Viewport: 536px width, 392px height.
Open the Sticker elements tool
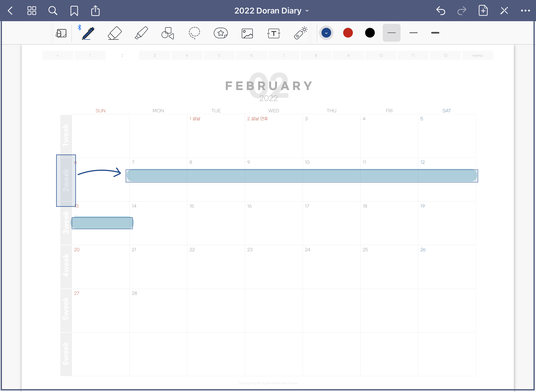(x=221, y=33)
